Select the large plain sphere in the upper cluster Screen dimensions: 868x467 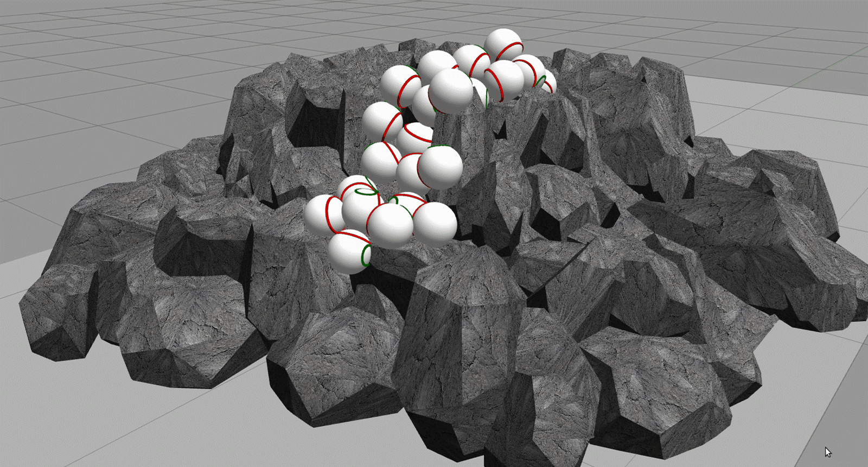coord(451,91)
